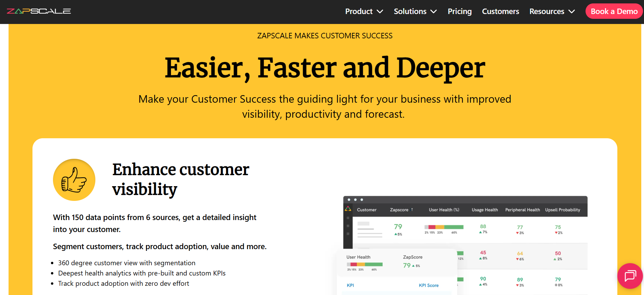Expand the Product menu chevron
The width and height of the screenshot is (644, 295).
pyautogui.click(x=380, y=12)
